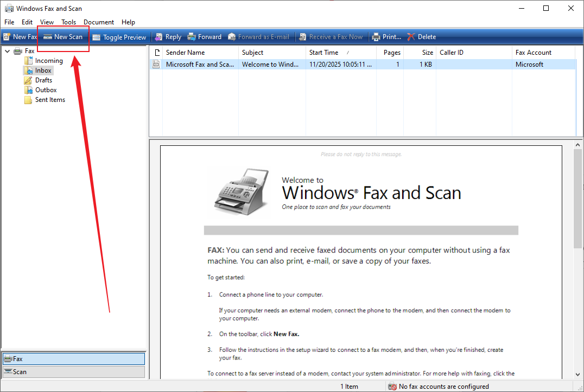Open the Incoming folder

[x=49, y=61]
